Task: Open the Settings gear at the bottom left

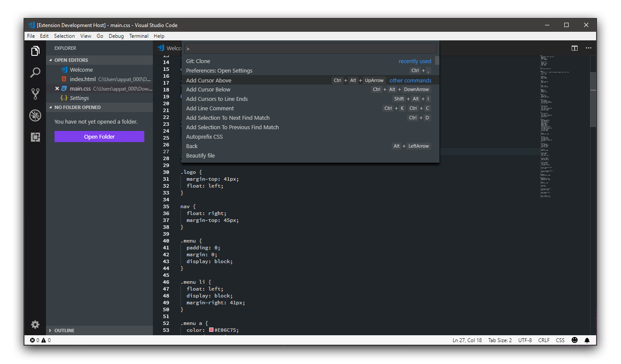Action: [x=35, y=325]
